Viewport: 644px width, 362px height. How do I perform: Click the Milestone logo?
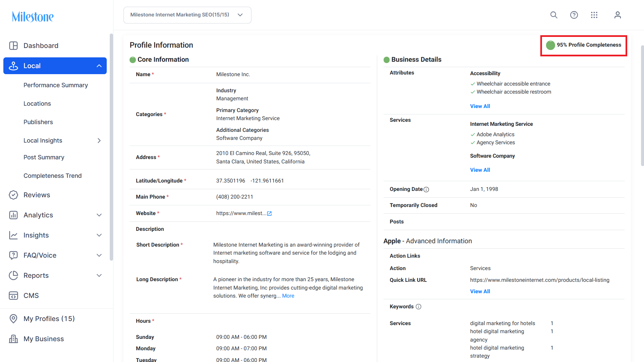click(33, 16)
